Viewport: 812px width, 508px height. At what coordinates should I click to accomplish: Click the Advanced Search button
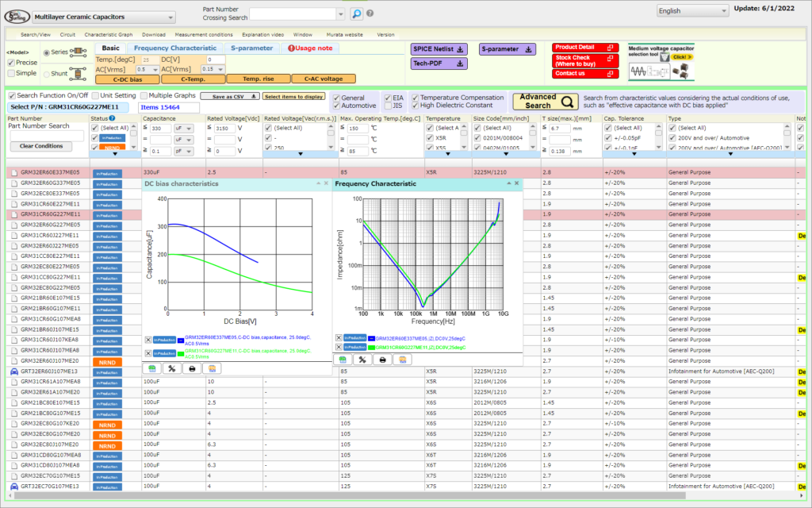pyautogui.click(x=546, y=101)
